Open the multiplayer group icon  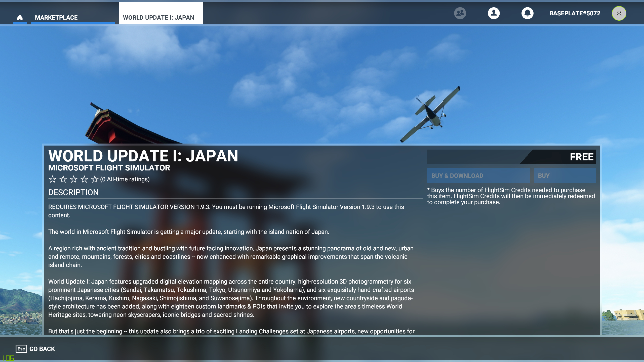460,13
